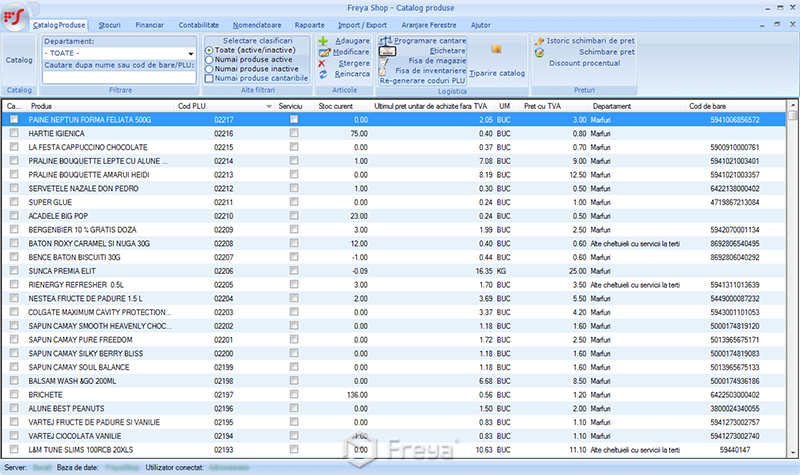
Task: Open the Aranjare Ferestre menu
Action: pyautogui.click(x=429, y=25)
